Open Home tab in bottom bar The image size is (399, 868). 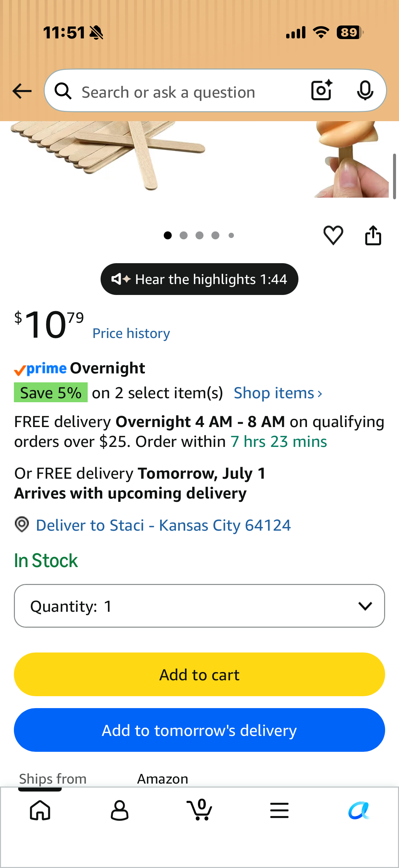tap(40, 810)
